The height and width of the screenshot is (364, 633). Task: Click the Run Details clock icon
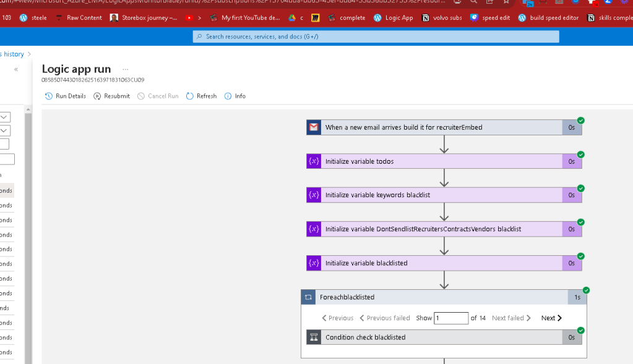(49, 96)
